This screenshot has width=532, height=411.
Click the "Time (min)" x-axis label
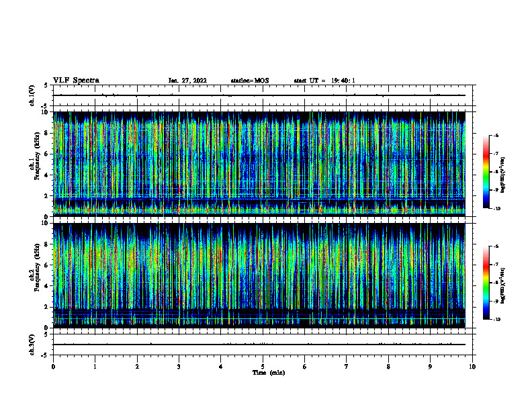point(269,373)
